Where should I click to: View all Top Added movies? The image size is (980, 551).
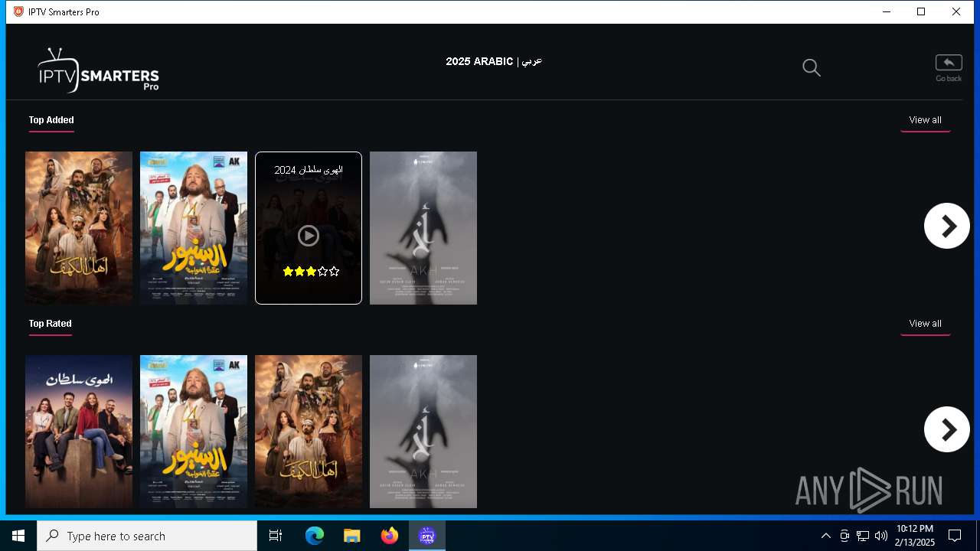[x=925, y=120]
